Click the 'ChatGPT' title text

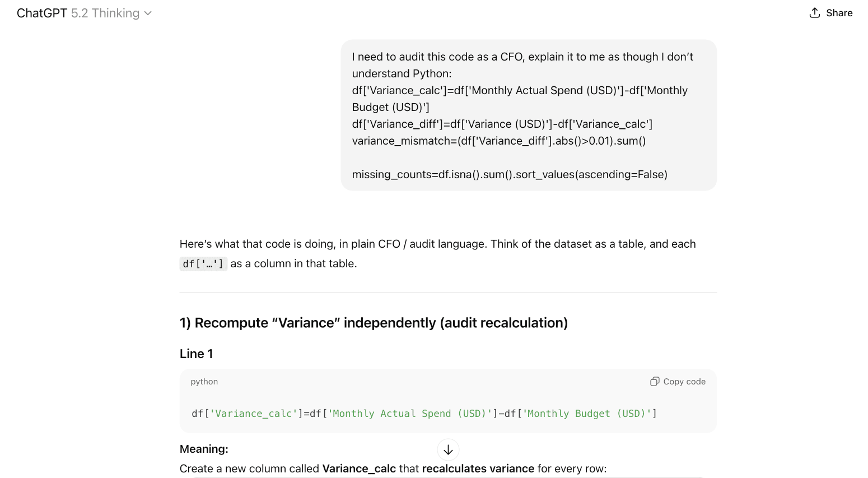[x=41, y=13]
